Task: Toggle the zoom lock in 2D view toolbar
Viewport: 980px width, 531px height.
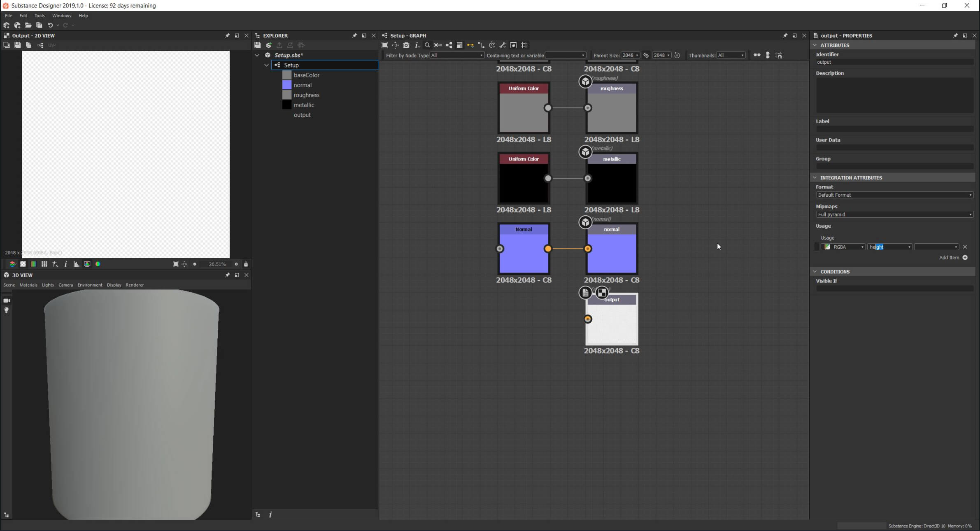Action: coord(246,264)
